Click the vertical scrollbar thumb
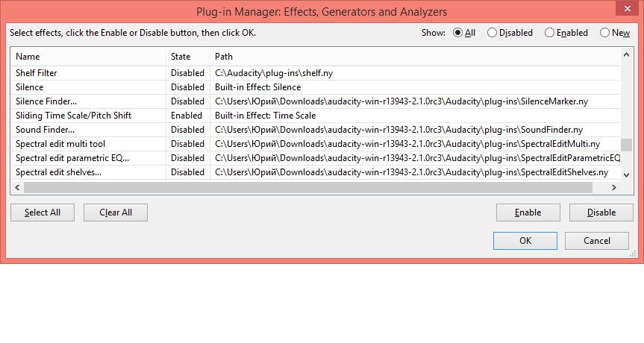 (627, 145)
